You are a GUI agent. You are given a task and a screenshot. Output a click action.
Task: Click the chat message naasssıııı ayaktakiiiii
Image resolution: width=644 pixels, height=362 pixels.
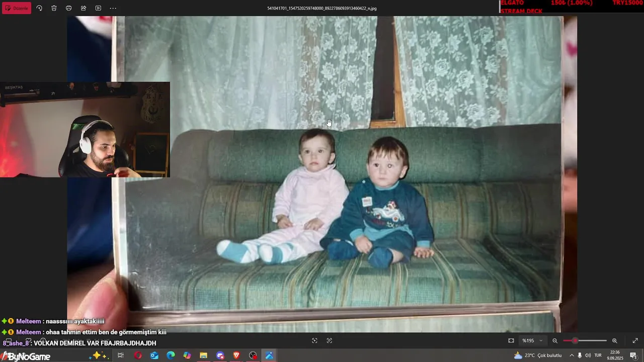pos(54,321)
